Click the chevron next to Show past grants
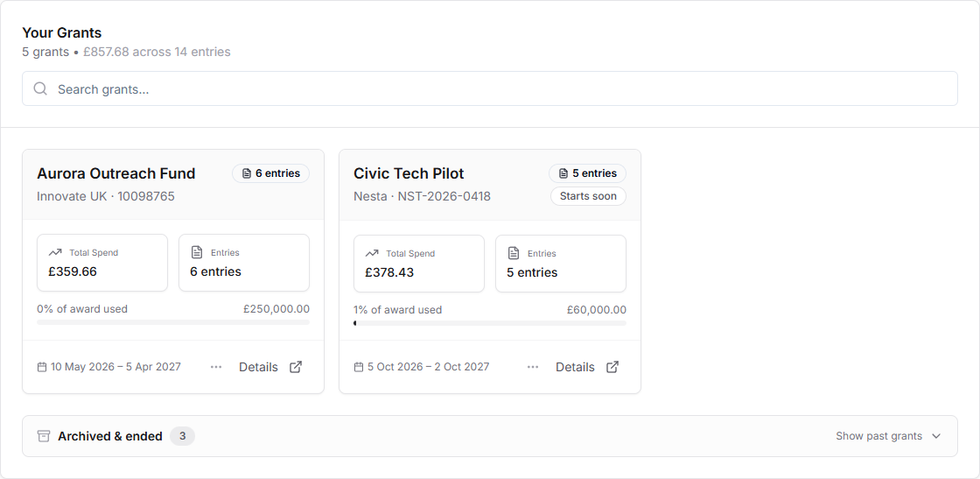This screenshot has height=479, width=980. coord(936,436)
